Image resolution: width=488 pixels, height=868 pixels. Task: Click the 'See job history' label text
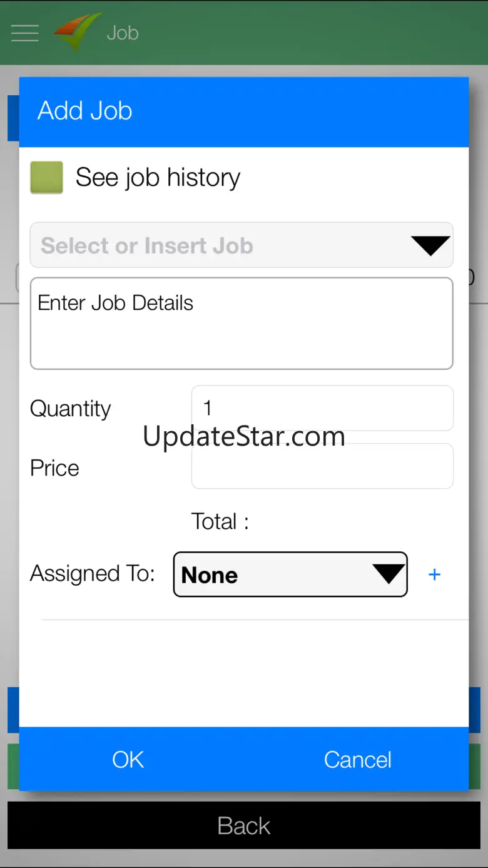click(158, 178)
